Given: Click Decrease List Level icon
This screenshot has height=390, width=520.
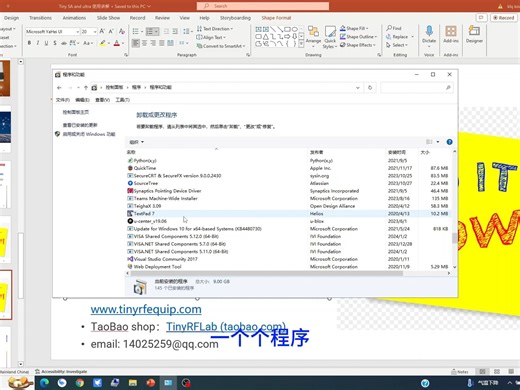Looking at the screenshot, I should pyautogui.click(x=167, y=31).
